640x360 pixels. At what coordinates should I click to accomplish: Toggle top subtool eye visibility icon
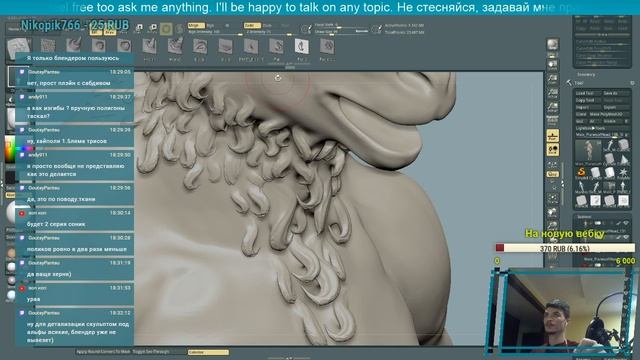626,223
